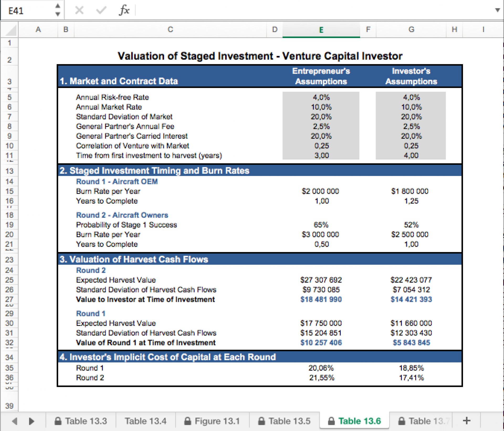Select the $14 421 393 investor value cell
The image size is (504, 431).
(x=411, y=299)
